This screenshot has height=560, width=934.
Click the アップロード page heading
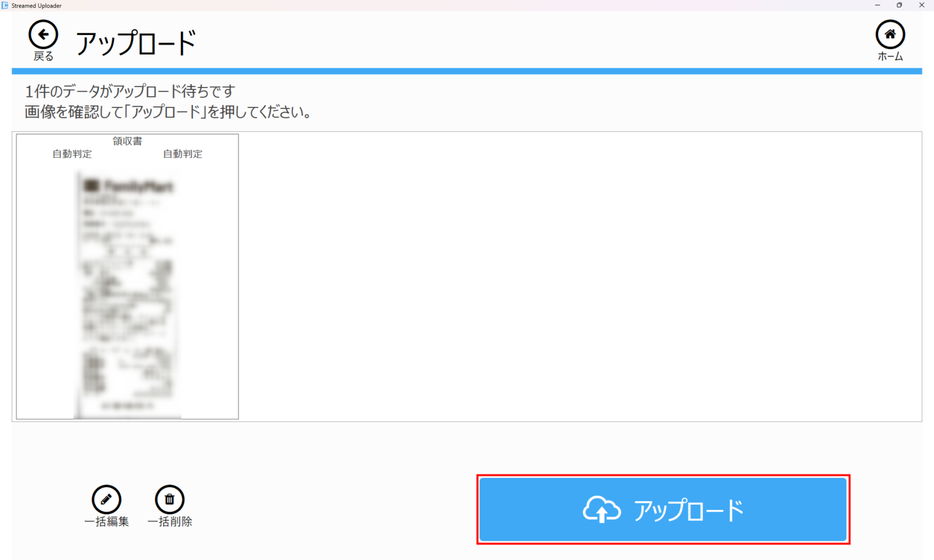(135, 43)
